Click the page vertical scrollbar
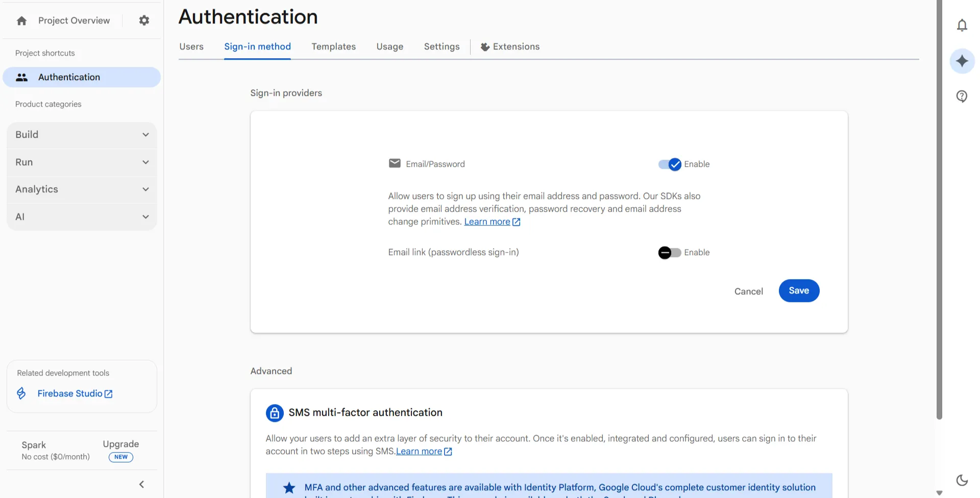 click(x=939, y=209)
